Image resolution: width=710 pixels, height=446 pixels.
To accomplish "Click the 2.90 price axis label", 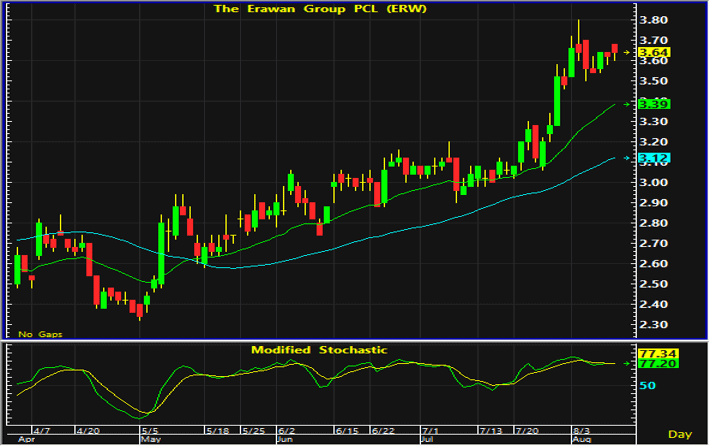I will (x=653, y=203).
